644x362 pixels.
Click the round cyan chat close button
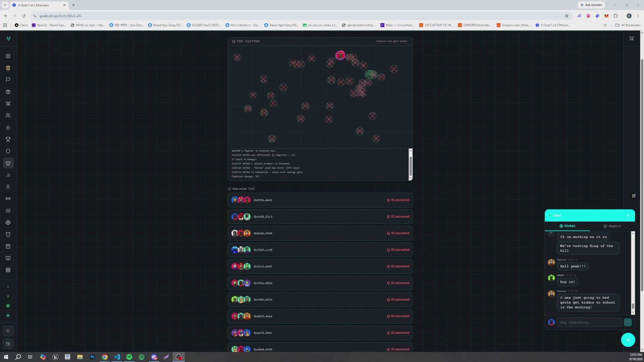[x=628, y=340]
